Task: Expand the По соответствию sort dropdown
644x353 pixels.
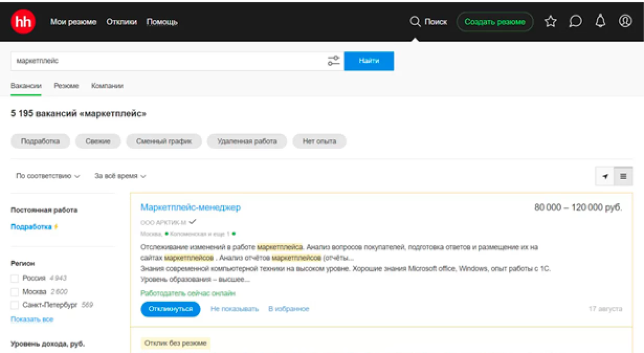Action: pos(48,176)
